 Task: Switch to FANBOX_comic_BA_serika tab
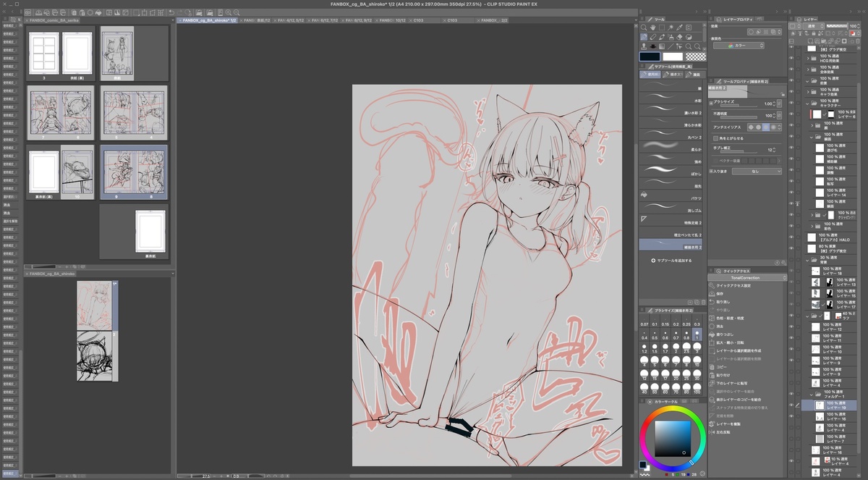click(51, 20)
